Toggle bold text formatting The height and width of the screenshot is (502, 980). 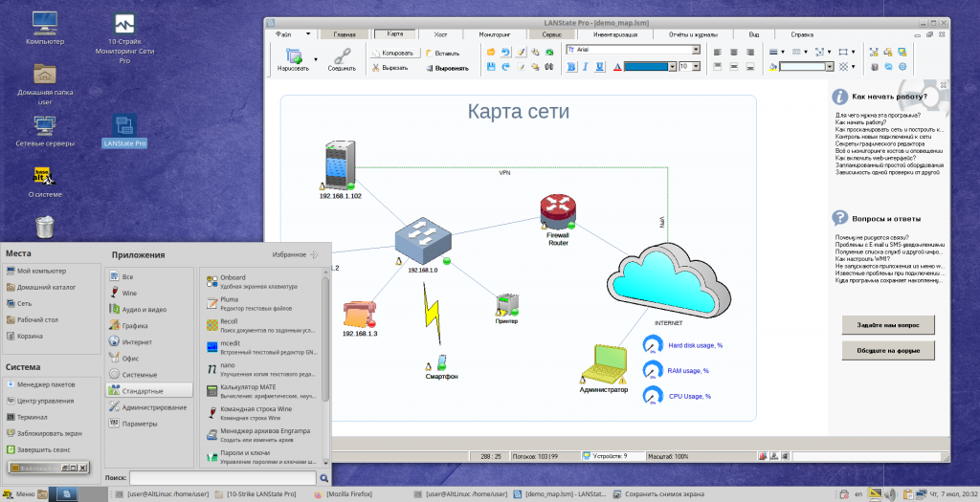tap(571, 67)
